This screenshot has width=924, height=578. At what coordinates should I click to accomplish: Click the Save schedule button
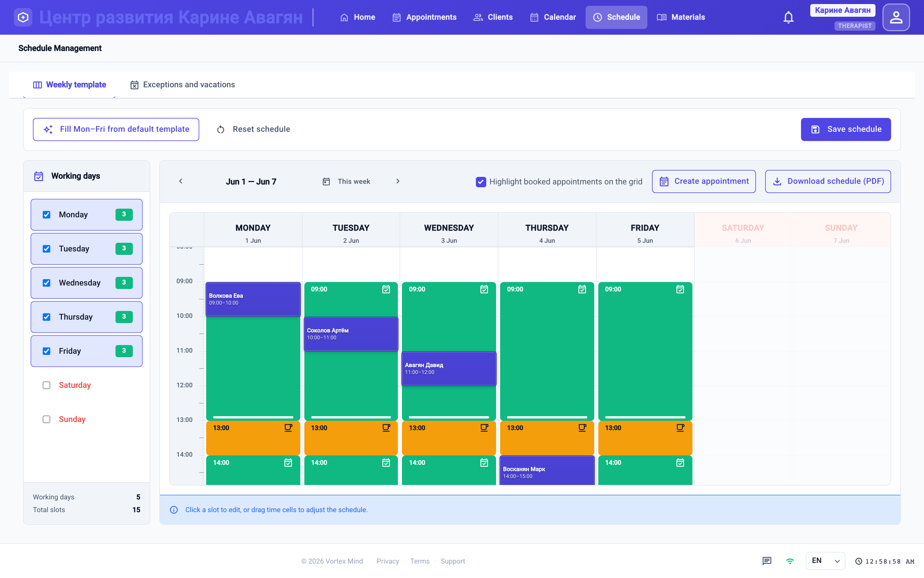pyautogui.click(x=846, y=129)
